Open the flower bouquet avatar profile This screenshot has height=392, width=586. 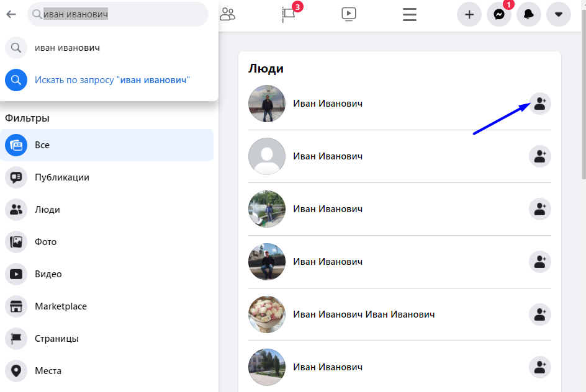[267, 314]
